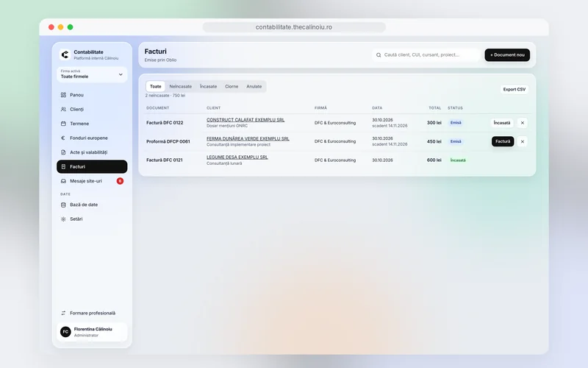Screen dimensions: 588x368
Task: Open the Panou menu item
Action: coord(92,95)
